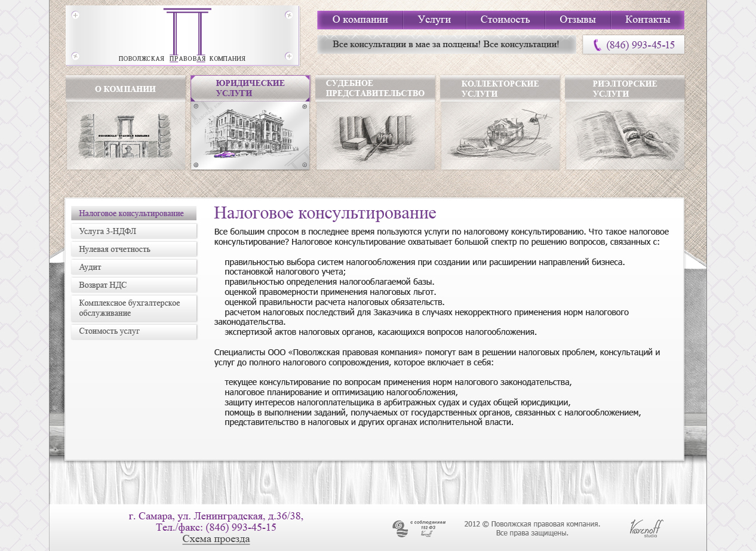The width and height of the screenshot is (756, 551).
Task: Open the Риэлторские услуги book sketch
Action: [625, 136]
